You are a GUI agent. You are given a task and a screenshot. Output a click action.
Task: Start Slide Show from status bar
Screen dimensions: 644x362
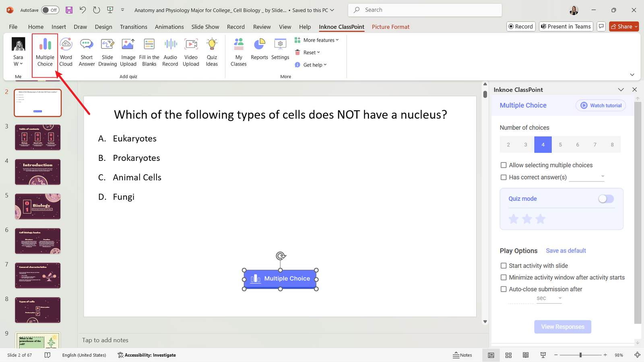click(543, 355)
